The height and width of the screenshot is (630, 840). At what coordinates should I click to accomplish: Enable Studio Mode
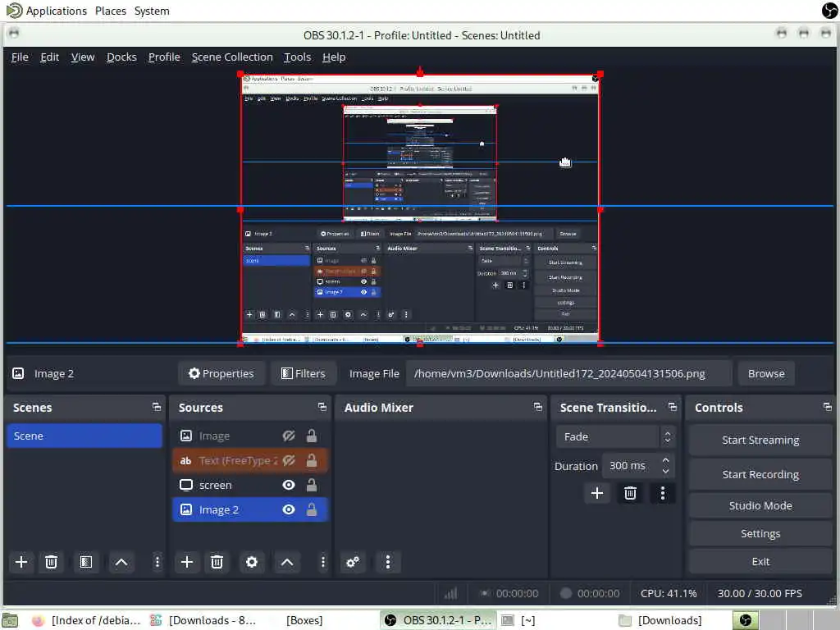coord(760,505)
